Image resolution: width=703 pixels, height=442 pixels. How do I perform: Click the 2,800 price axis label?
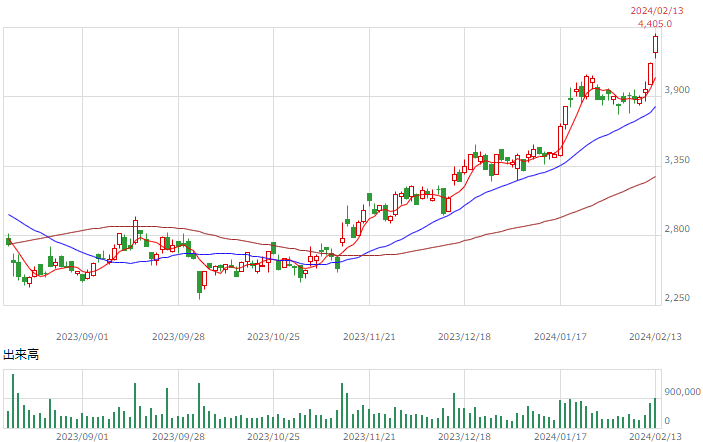click(x=677, y=229)
